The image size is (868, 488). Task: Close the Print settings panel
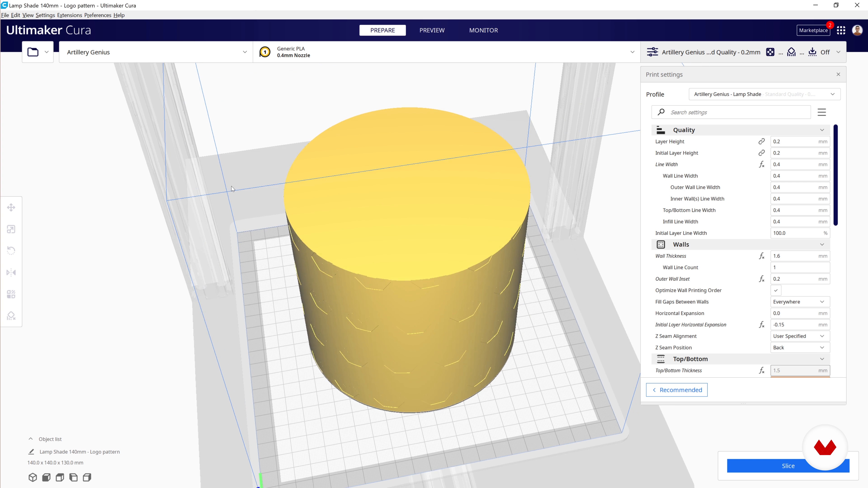838,74
